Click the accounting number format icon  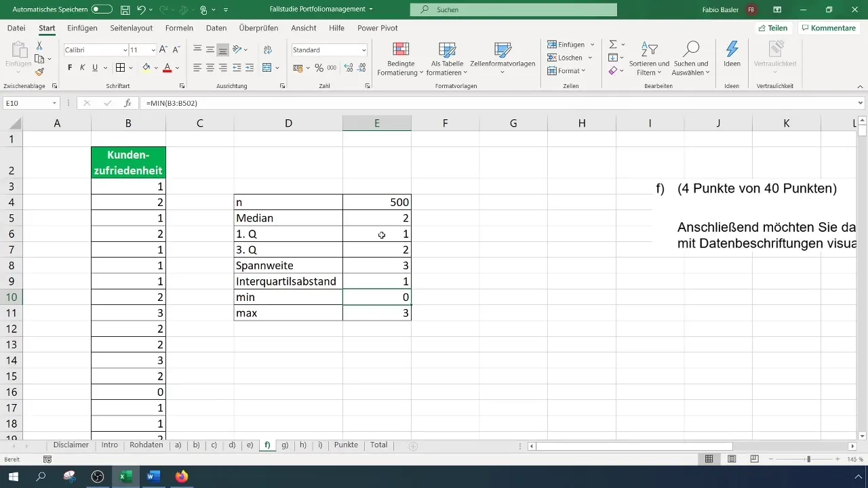click(x=298, y=68)
